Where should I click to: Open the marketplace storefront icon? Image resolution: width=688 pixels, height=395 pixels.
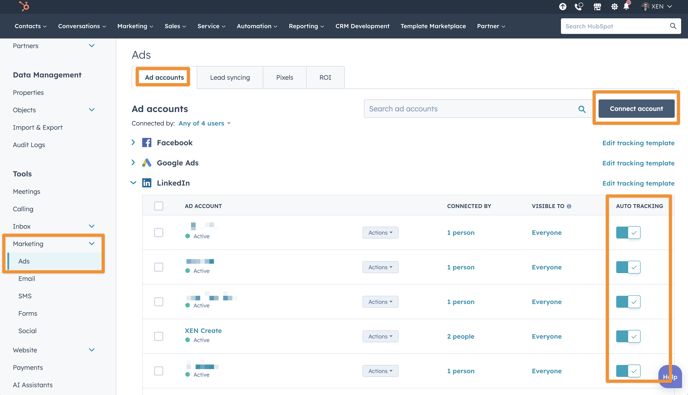(x=597, y=7)
